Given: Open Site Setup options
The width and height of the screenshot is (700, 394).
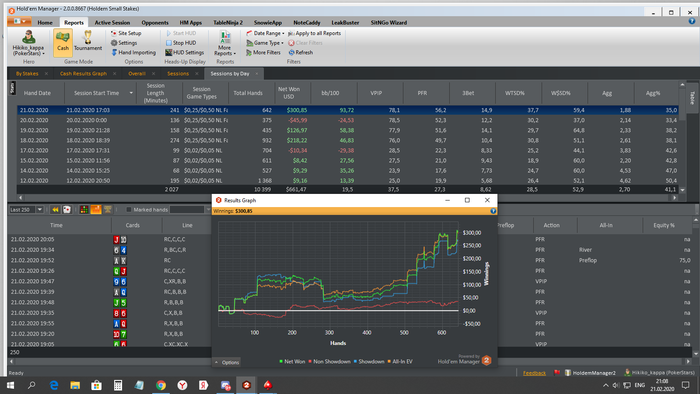Looking at the screenshot, I should coord(126,33).
